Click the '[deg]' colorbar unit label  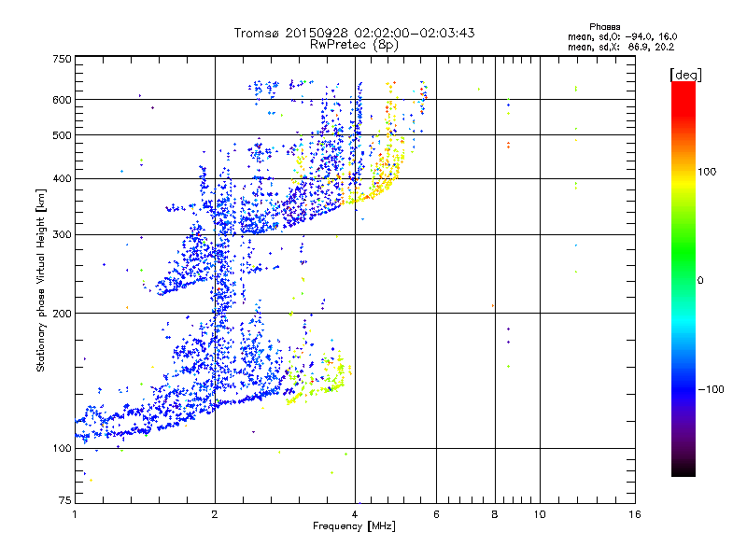point(685,75)
